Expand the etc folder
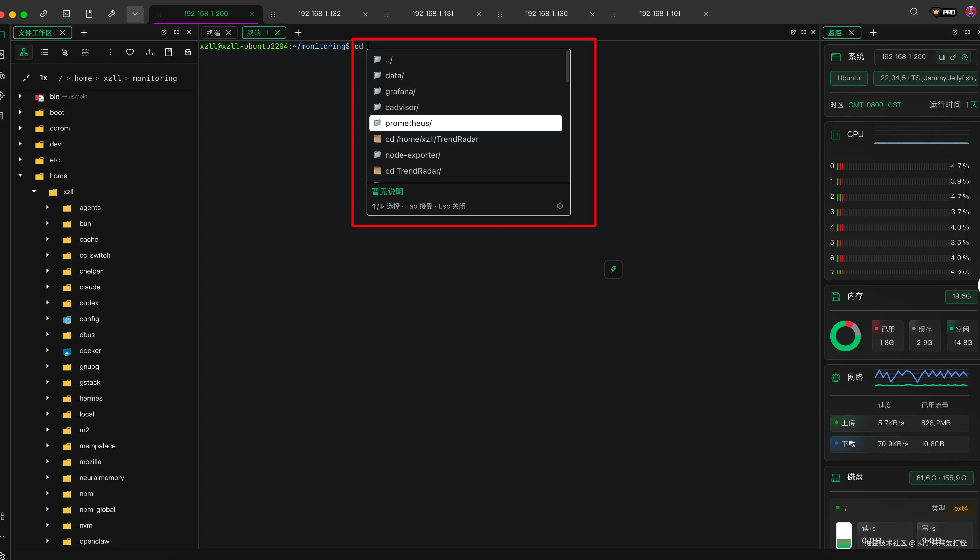 click(x=20, y=160)
